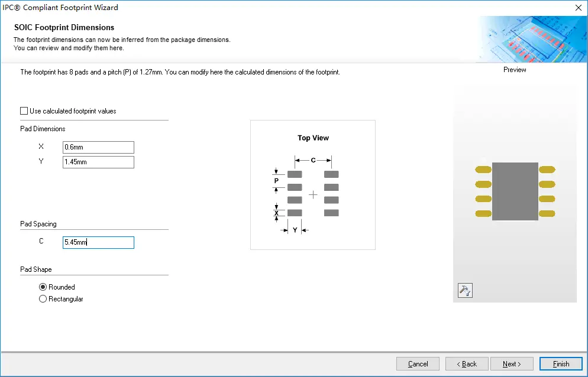Click the top-left yellow lead in Preview
This screenshot has height=377, width=588.
coord(483,170)
